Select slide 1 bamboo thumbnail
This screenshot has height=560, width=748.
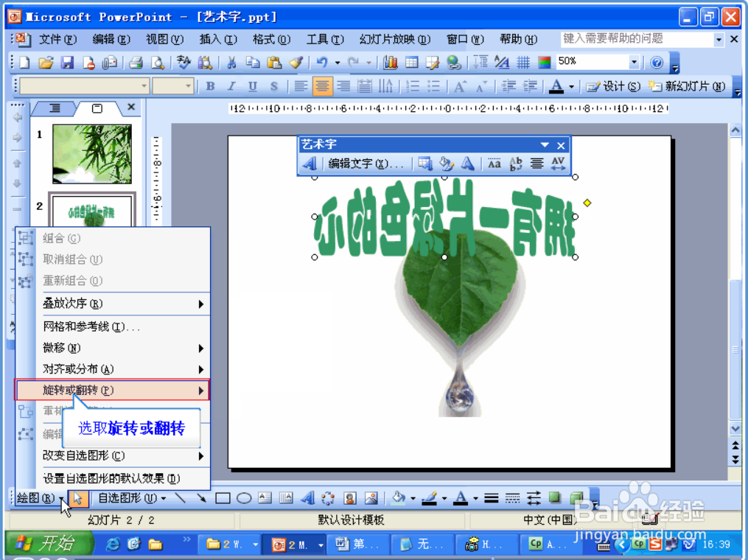coord(92,154)
